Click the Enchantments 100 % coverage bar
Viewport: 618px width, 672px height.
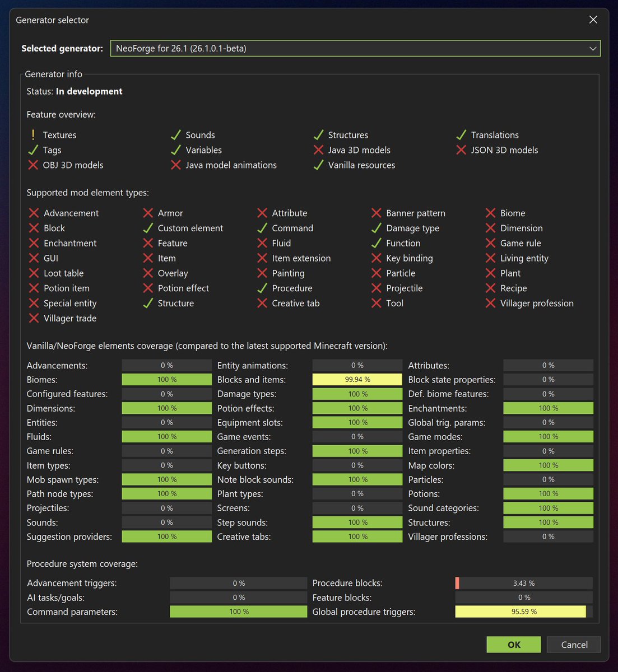tap(548, 408)
